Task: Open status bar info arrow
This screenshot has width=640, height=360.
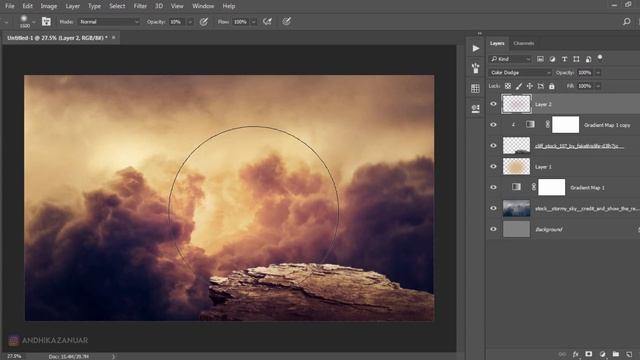Action: pos(113,356)
